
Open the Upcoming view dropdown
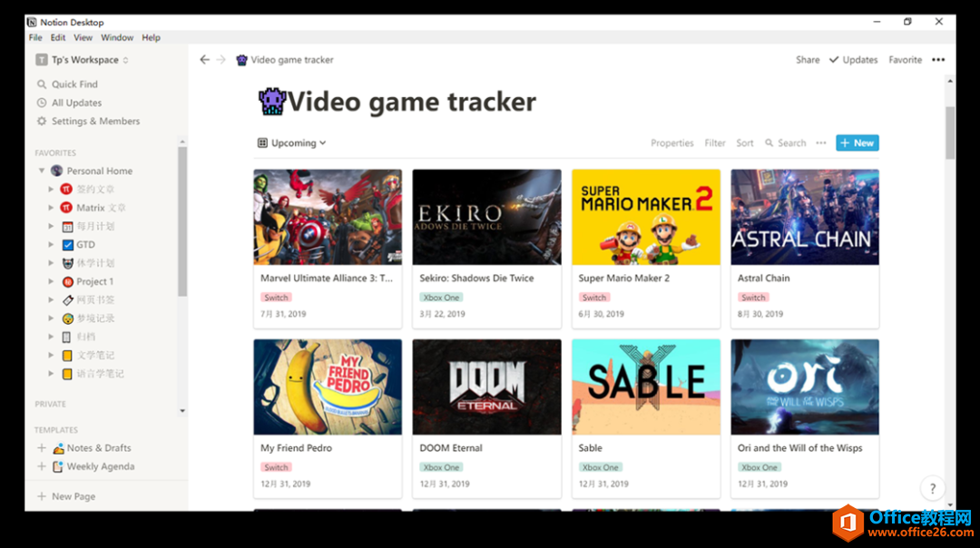coord(292,143)
